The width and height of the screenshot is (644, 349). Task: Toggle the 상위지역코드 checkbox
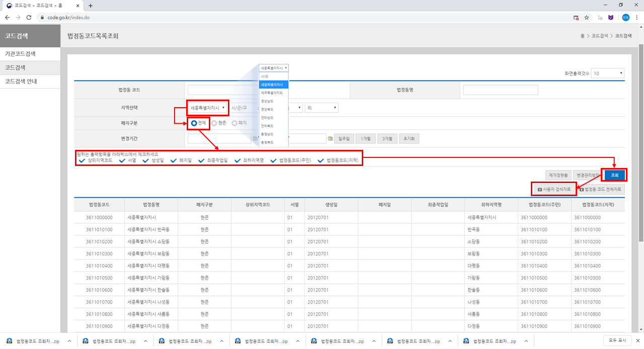coord(82,161)
